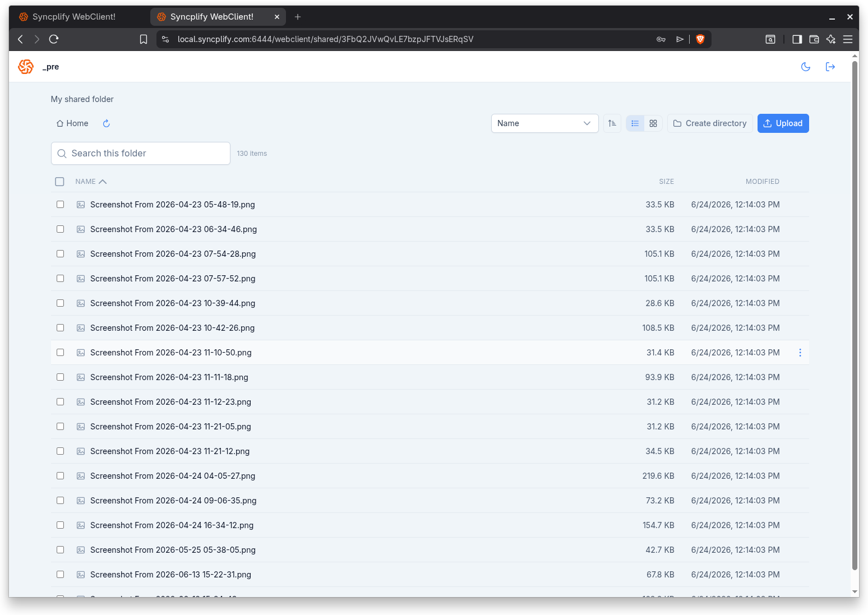Click the _pre account label
This screenshot has height=615, width=868.
(50, 67)
